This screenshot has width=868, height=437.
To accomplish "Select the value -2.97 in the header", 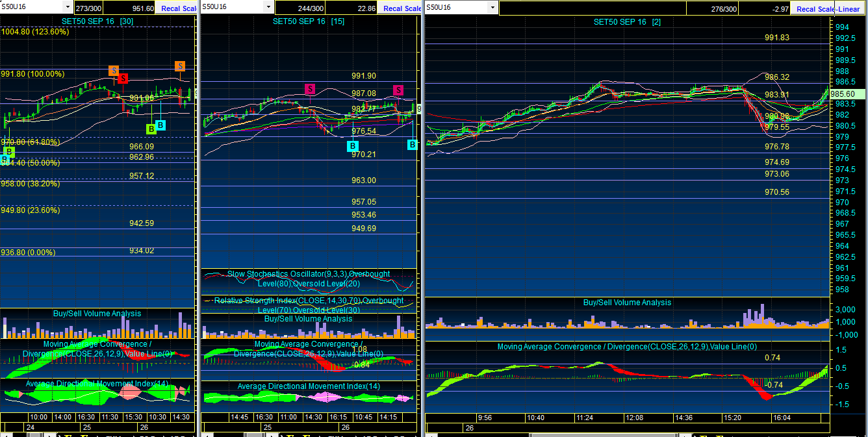I will tap(780, 9).
